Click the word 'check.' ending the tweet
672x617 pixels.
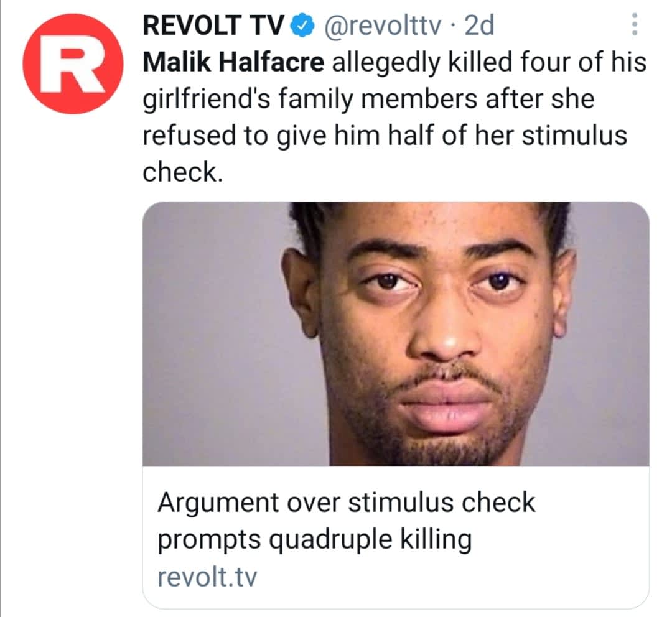click(x=183, y=172)
